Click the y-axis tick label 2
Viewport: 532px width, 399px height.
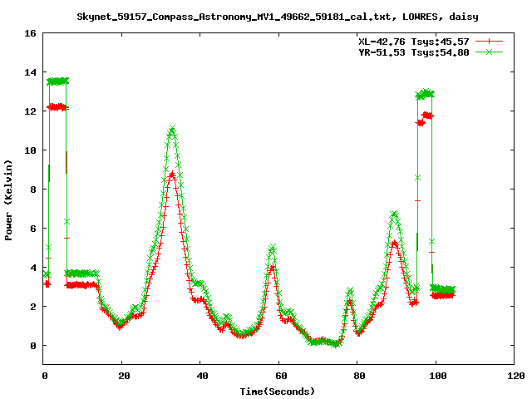click(x=33, y=307)
